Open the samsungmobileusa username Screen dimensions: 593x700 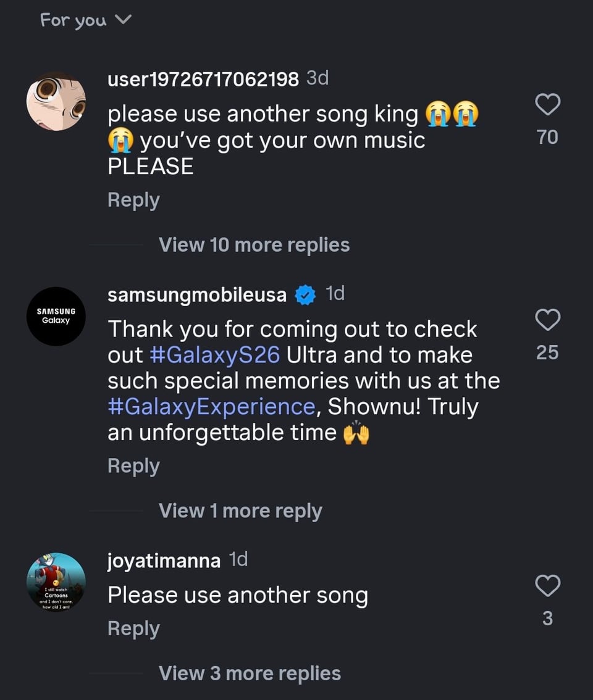pyautogui.click(x=197, y=296)
